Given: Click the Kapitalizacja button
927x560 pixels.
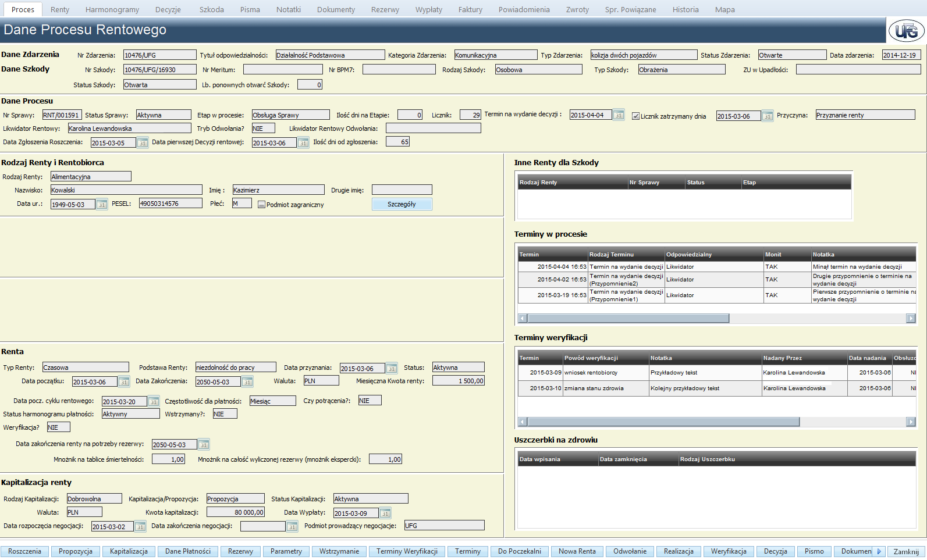Looking at the screenshot, I should click(129, 551).
